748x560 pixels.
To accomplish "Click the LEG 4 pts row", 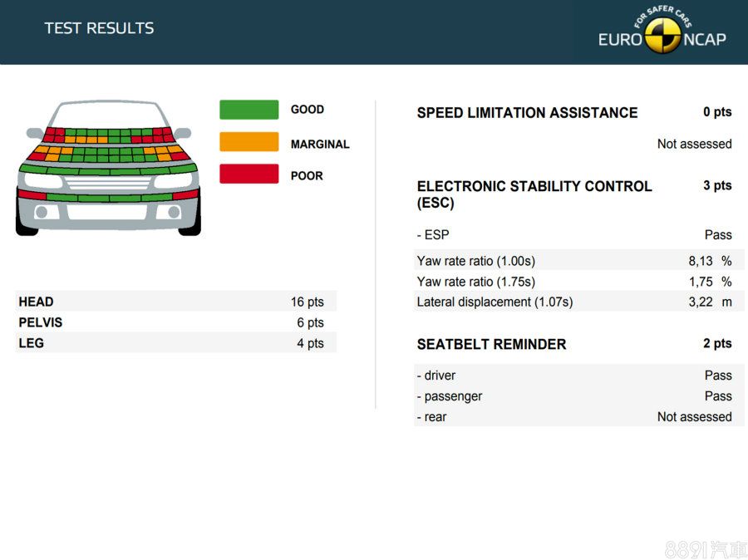I will pos(175,343).
